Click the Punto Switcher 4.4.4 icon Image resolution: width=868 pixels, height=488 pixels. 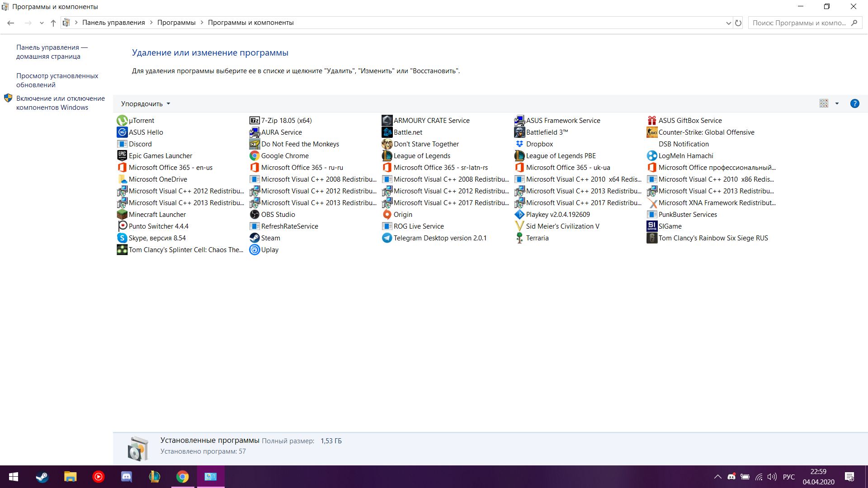tap(122, 226)
